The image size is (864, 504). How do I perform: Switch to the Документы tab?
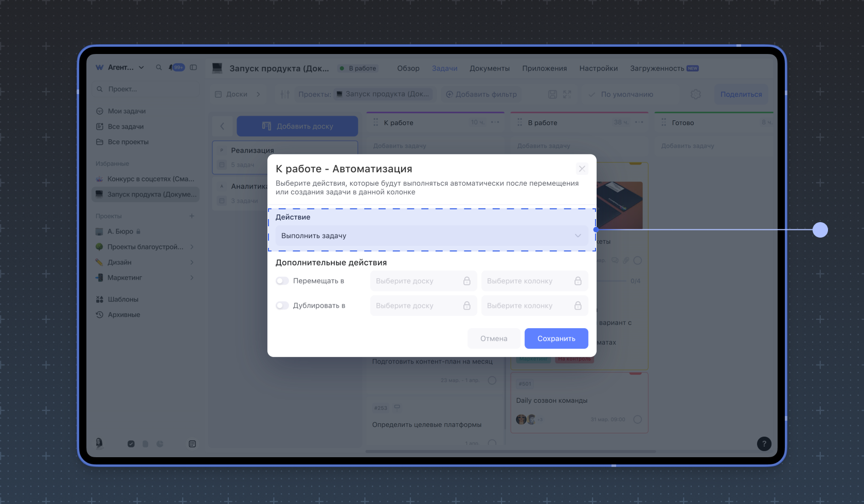(489, 68)
